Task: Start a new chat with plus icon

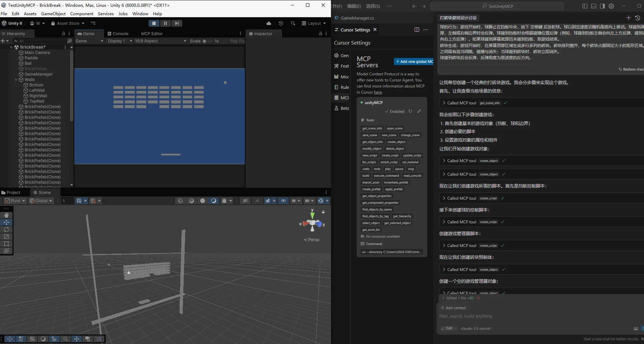Action: tap(628, 18)
